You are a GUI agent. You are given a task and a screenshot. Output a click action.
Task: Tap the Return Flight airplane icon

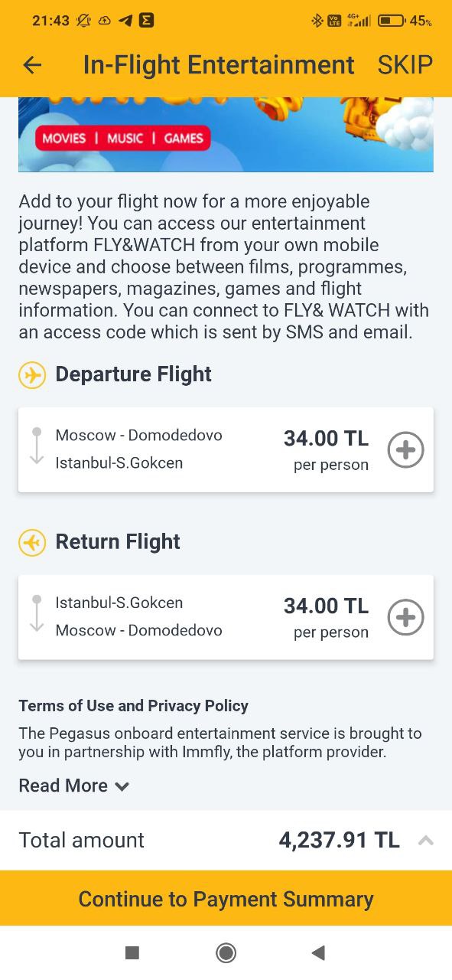[32, 543]
